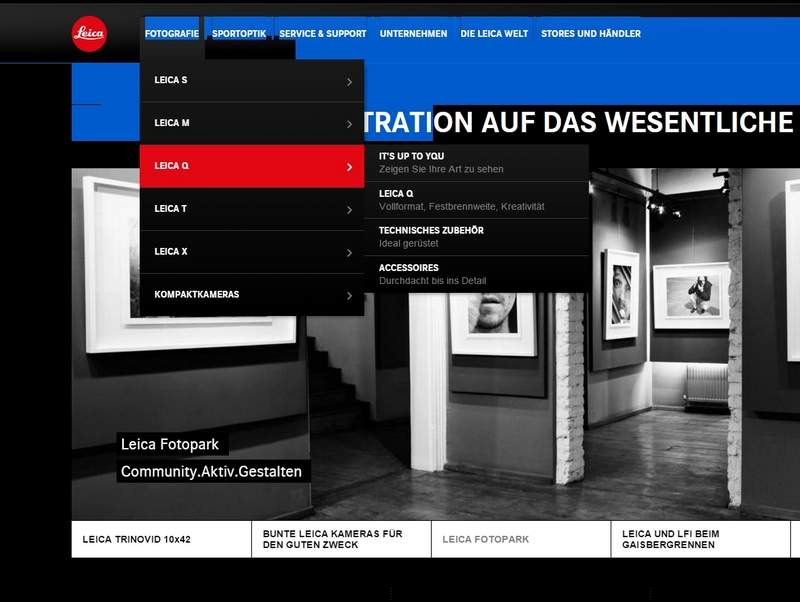Open Stores und Händler
The width and height of the screenshot is (800, 602).
point(590,34)
